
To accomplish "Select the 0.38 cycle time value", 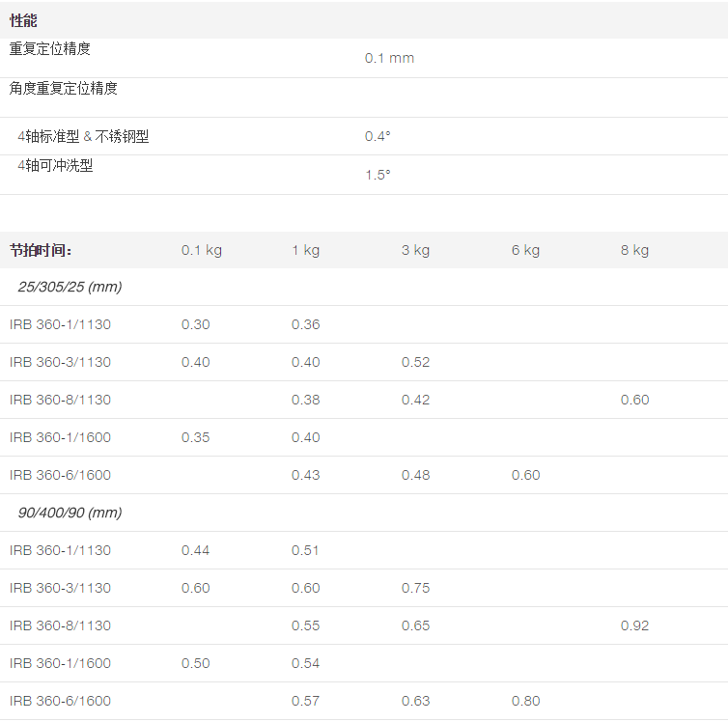I will pos(305,400).
